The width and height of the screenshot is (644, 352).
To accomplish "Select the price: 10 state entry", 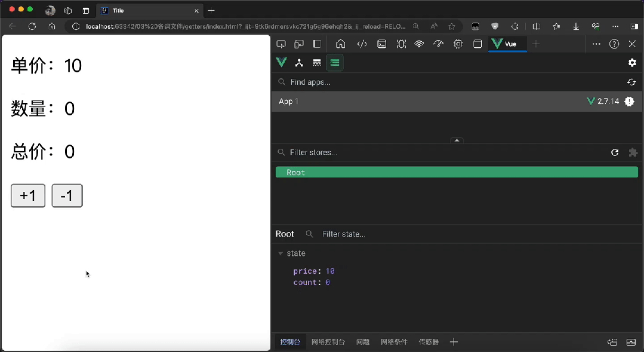I will pos(314,271).
